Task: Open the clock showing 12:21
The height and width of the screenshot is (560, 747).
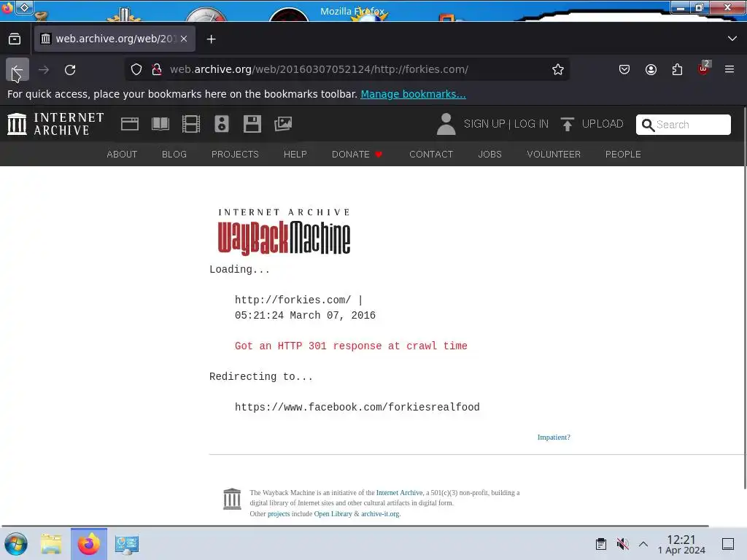Action: coord(681,544)
